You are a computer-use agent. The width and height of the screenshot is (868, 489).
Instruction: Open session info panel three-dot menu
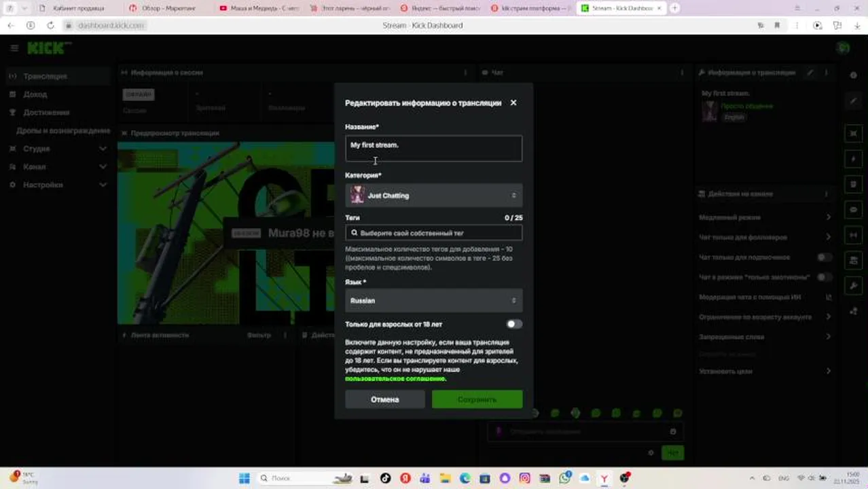465,72
